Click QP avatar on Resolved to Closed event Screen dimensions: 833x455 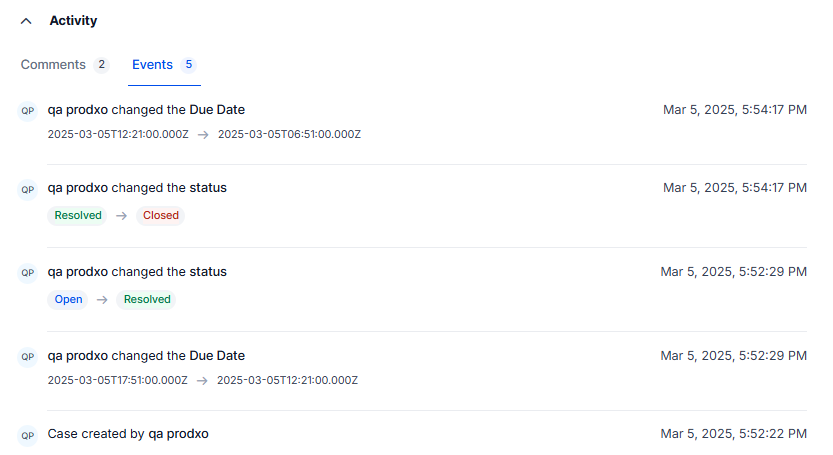[28, 188]
